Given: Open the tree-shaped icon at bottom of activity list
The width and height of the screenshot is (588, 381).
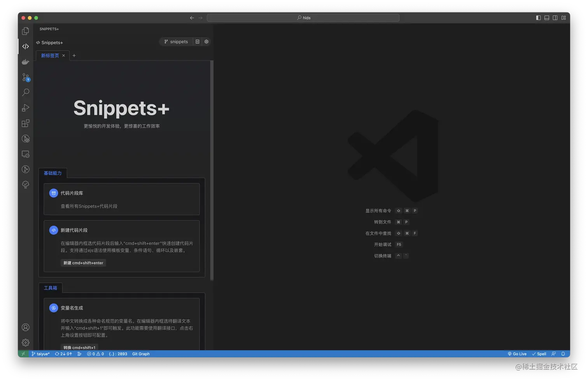Looking at the screenshot, I should click(x=26, y=185).
